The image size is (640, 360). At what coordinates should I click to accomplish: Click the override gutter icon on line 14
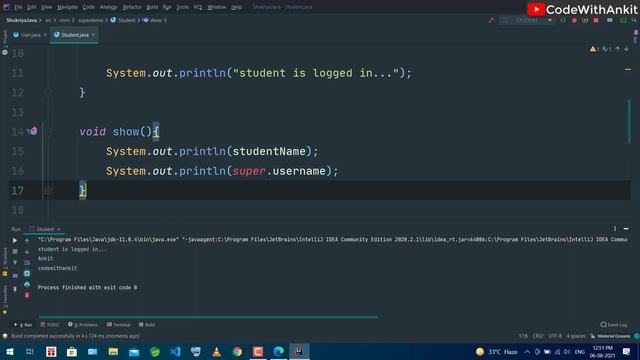pyautogui.click(x=33, y=131)
